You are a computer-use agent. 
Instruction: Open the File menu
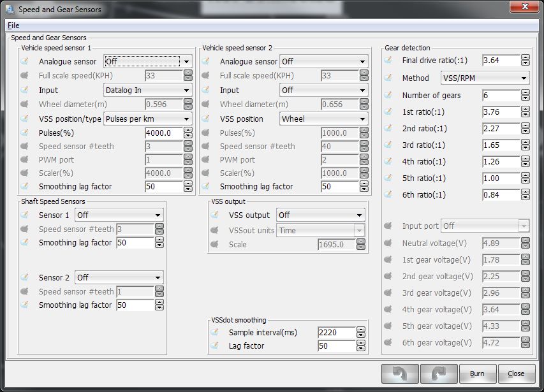[x=13, y=25]
